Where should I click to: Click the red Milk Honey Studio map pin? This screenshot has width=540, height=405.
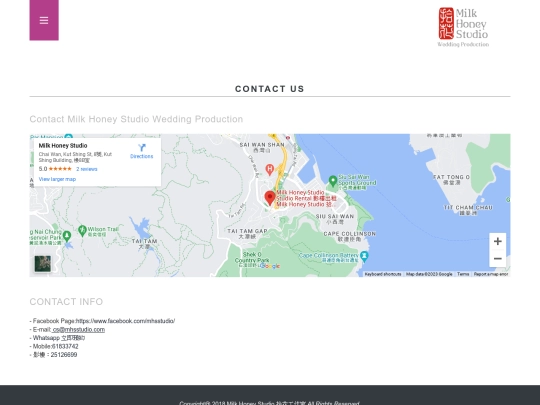[x=270, y=198]
